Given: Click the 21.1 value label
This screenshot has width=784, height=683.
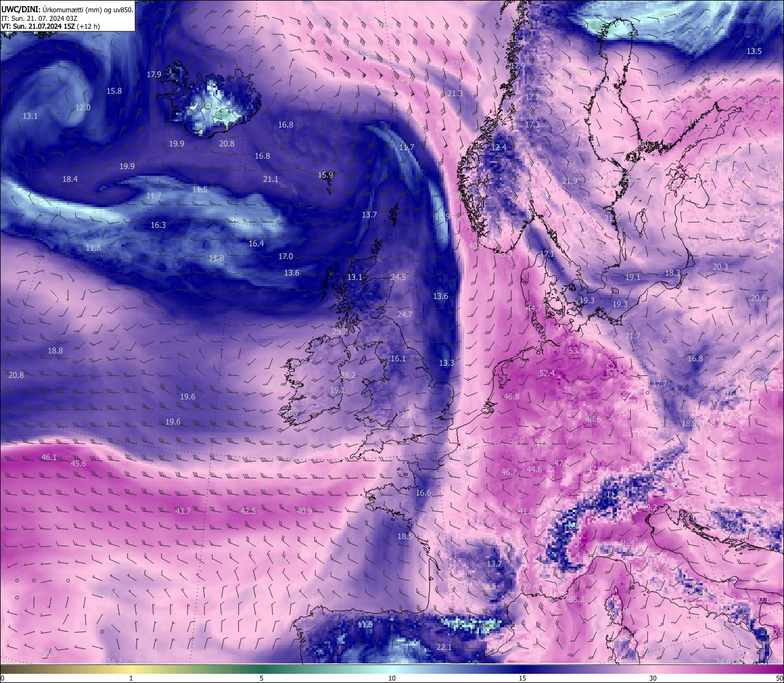Looking at the screenshot, I should coord(270,179).
